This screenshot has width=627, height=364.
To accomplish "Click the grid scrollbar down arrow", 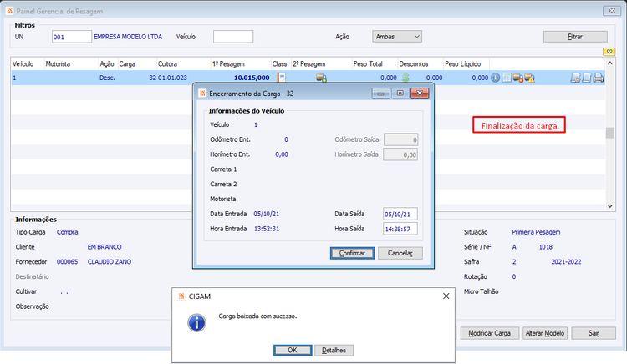I will pos(609,206).
